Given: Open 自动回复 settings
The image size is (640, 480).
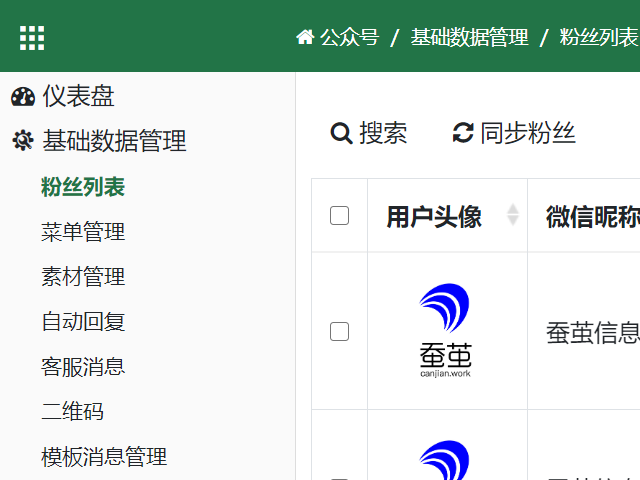Looking at the screenshot, I should pos(83,322).
